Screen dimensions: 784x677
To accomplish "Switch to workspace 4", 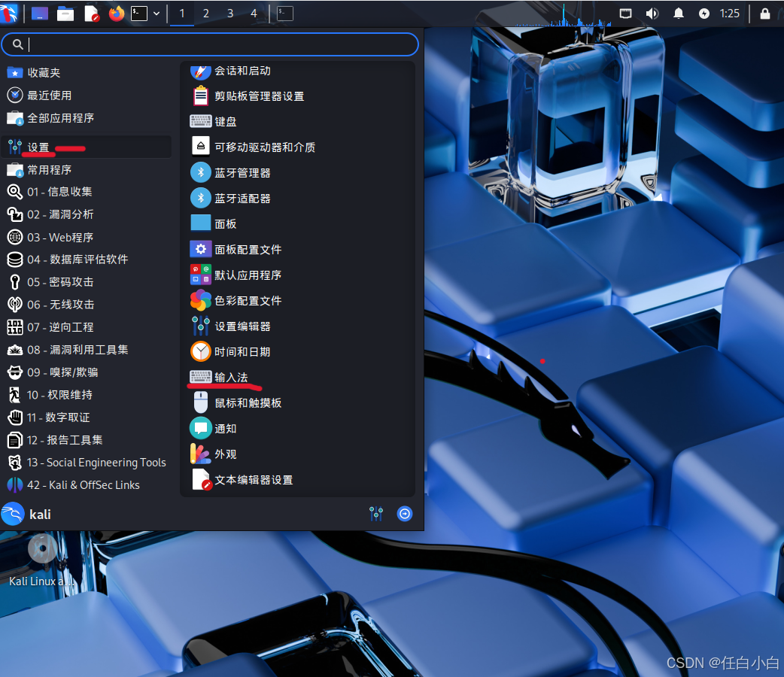I will pyautogui.click(x=254, y=14).
